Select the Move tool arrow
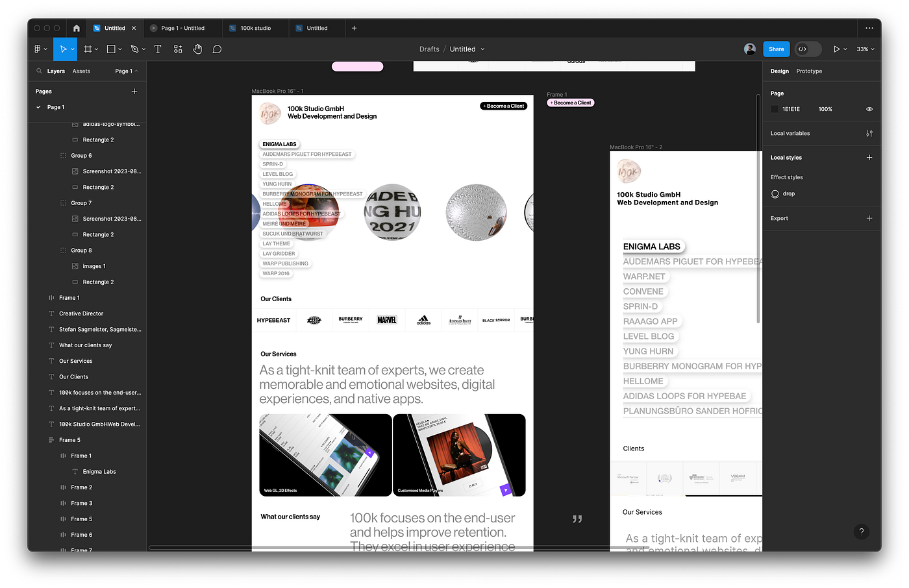Image resolution: width=909 pixels, height=588 pixels. pos(63,49)
